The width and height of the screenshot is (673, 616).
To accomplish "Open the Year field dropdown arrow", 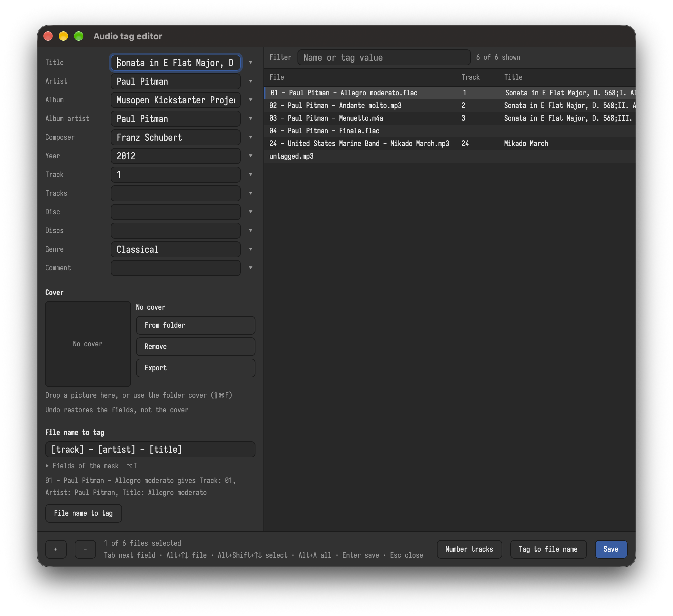I will tap(250, 156).
